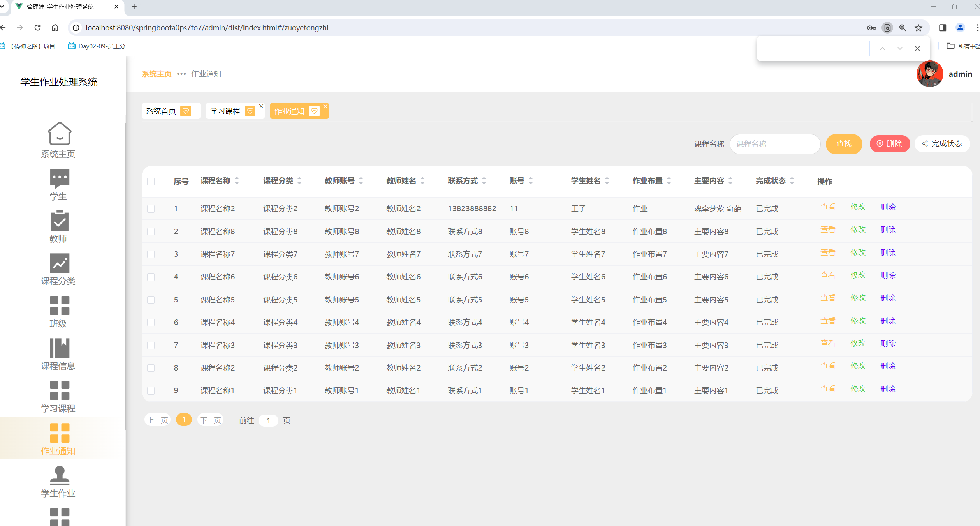
Task: Click the 完成状态 button
Action: pos(942,144)
